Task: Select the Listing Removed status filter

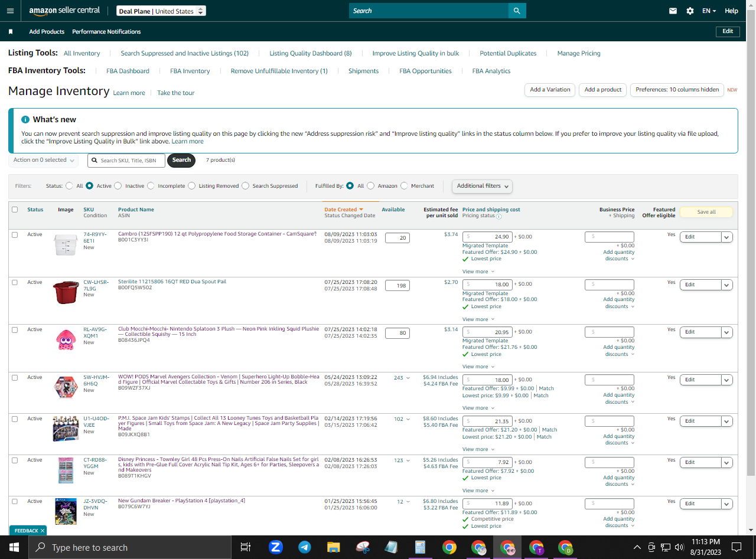Action: coord(191,186)
